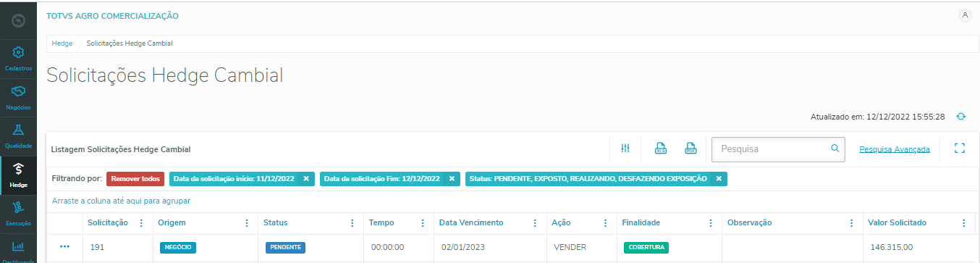Open the Observação column menu

tap(851, 223)
